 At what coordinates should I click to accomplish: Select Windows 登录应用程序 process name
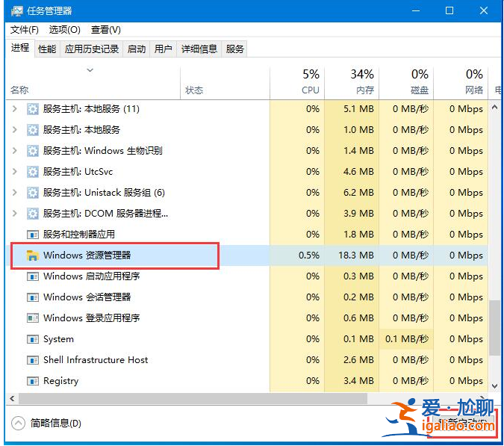point(92,318)
